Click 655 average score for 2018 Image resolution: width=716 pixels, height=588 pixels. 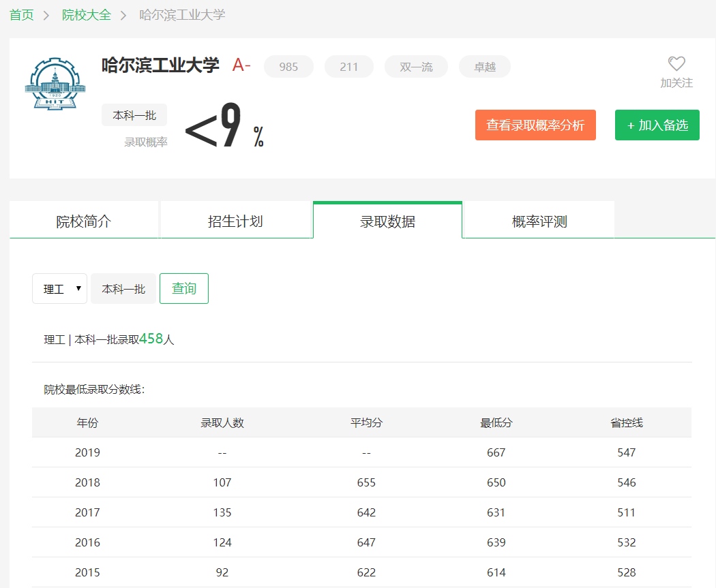click(x=366, y=482)
